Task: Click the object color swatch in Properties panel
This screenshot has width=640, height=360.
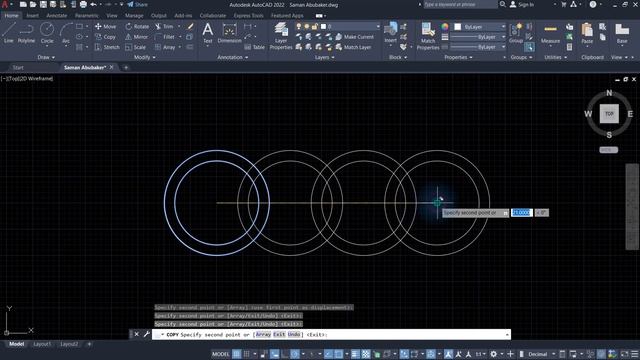Action: 458,27
